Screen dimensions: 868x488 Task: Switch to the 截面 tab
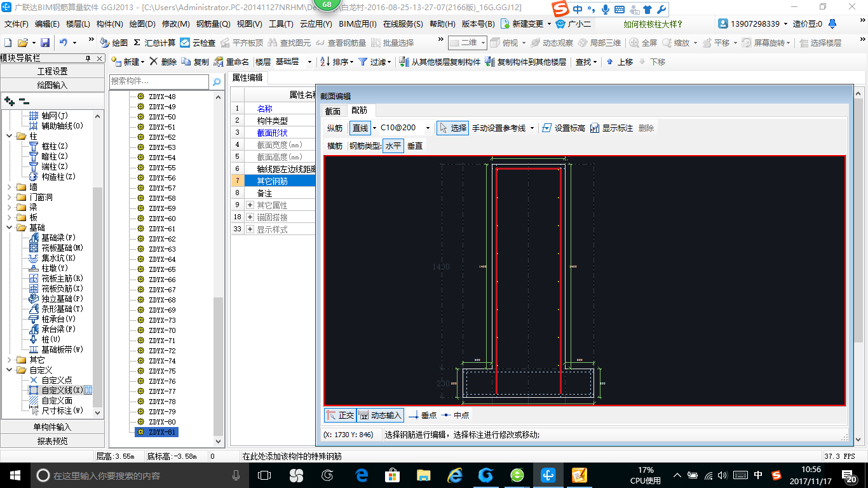(333, 111)
